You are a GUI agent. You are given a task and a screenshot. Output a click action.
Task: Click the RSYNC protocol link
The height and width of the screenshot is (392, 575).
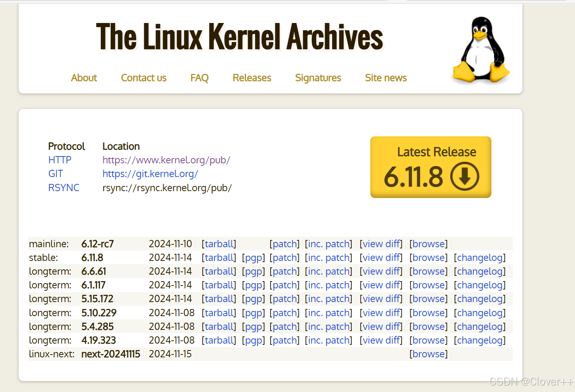[64, 188]
